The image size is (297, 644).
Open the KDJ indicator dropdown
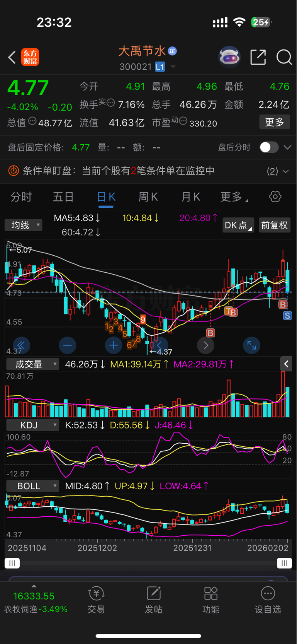(32, 425)
